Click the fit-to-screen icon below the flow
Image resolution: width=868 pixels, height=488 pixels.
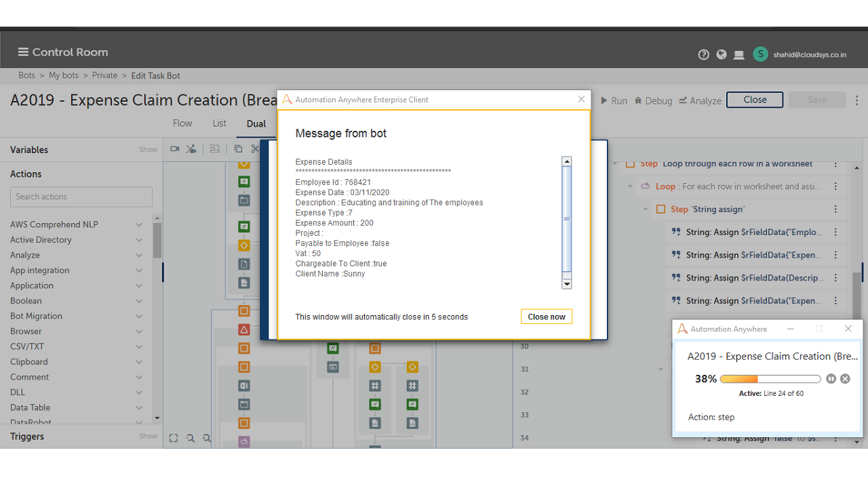[174, 439]
